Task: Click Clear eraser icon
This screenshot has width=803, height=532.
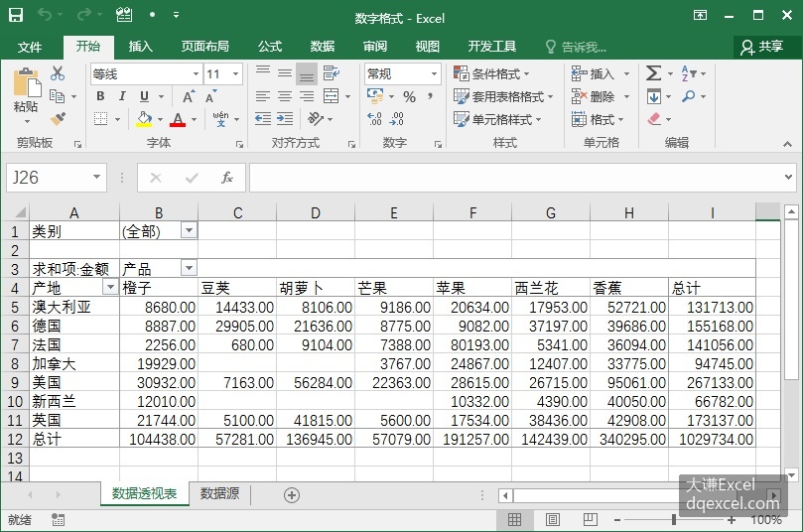Action: (654, 119)
